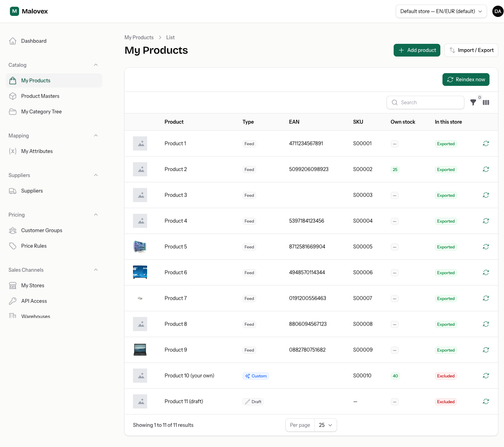Collapse the Pricing sidebar section

pos(96,215)
